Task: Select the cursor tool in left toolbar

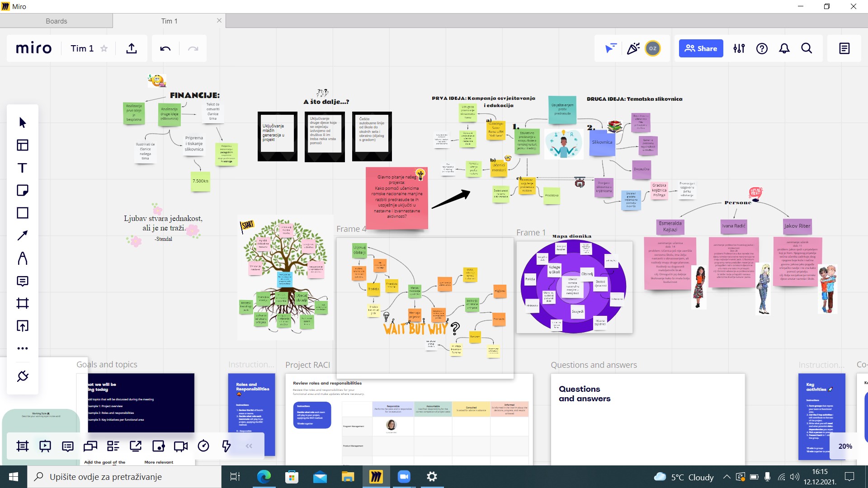Action: (x=23, y=122)
